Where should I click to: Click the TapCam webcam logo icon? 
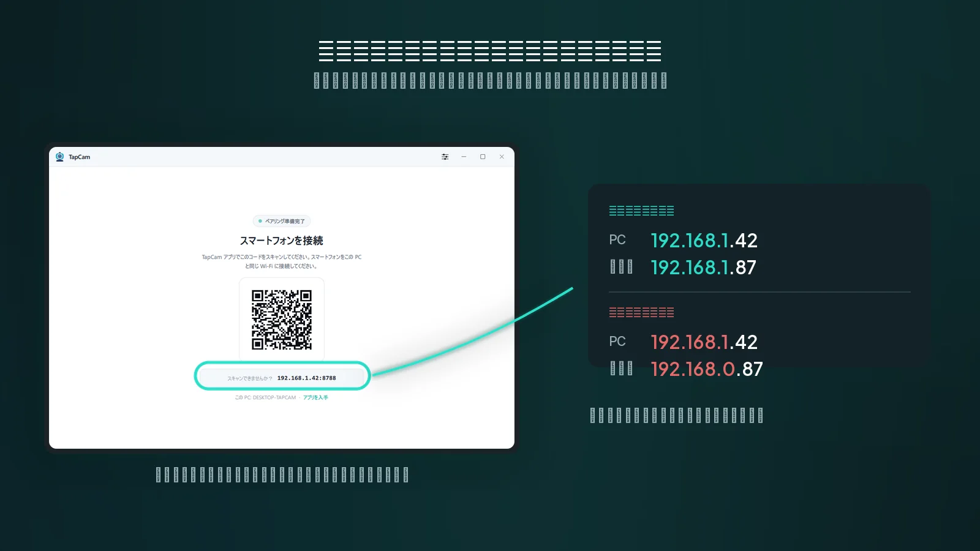tap(59, 157)
